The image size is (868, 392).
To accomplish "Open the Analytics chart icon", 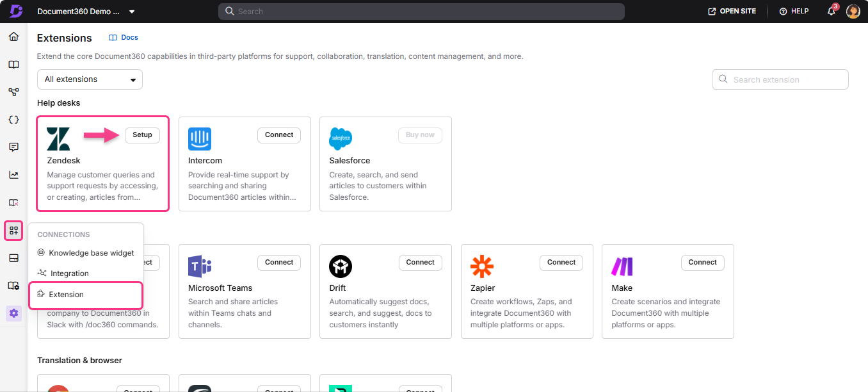I will click(13, 174).
